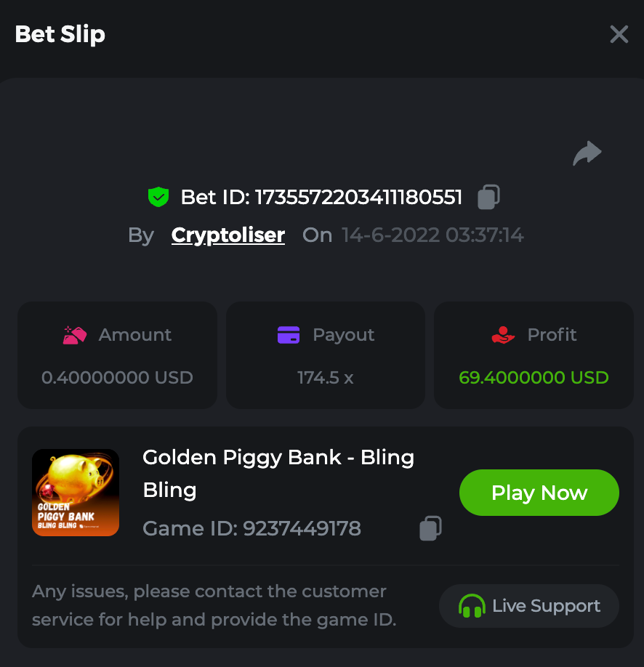Copy the Bet ID number
The height and width of the screenshot is (667, 644).
pyautogui.click(x=488, y=197)
